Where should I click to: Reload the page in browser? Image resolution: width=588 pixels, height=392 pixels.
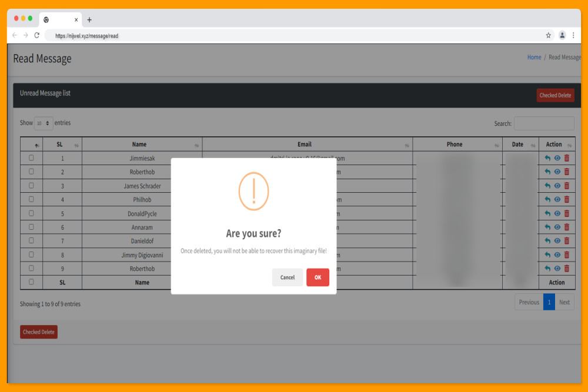(36, 35)
